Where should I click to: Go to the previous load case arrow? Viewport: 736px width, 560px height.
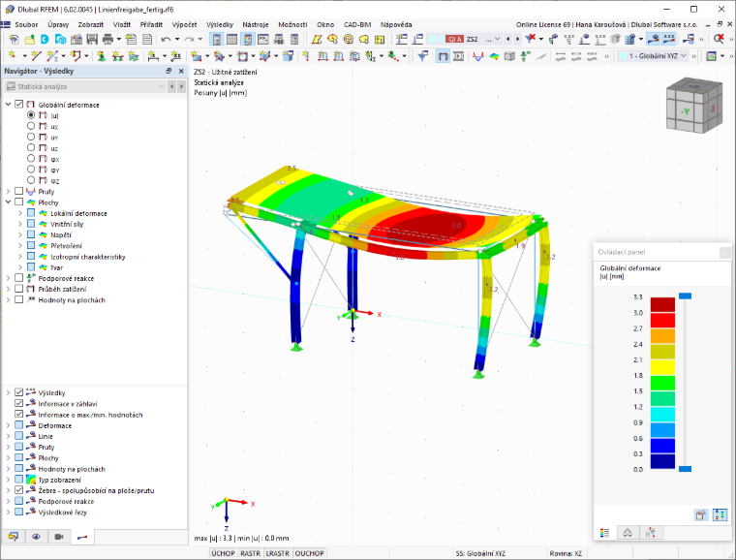click(x=507, y=40)
